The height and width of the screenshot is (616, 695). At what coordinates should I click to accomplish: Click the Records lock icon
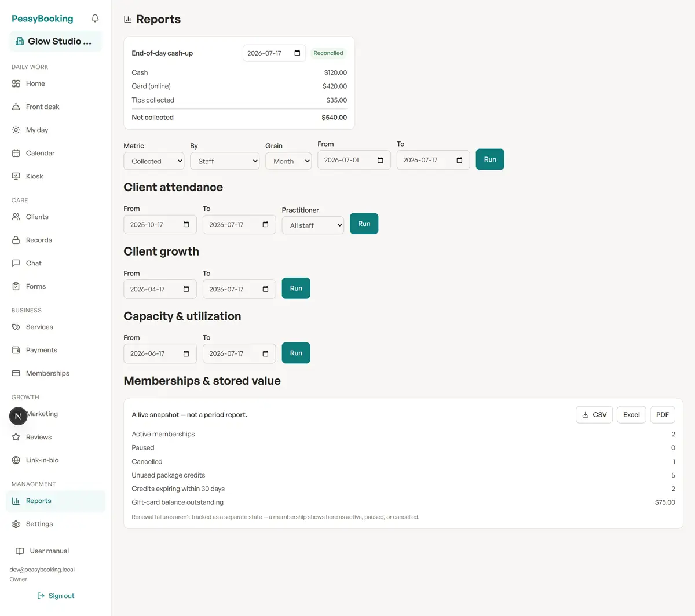click(16, 240)
